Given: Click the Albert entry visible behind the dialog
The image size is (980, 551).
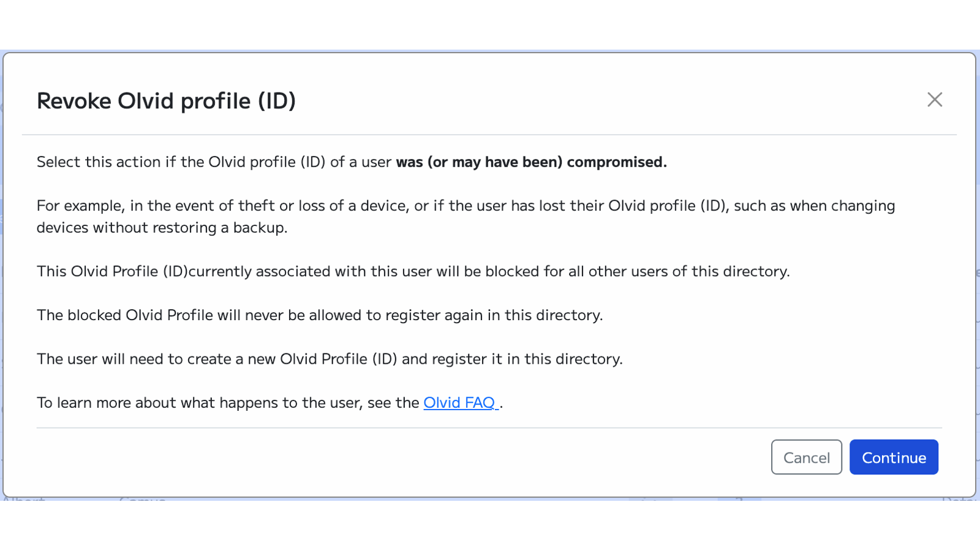Looking at the screenshot, I should point(24,500).
